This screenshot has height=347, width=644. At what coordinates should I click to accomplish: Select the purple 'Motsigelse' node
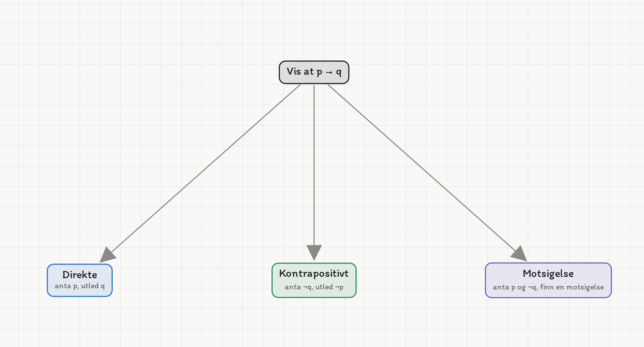pos(548,280)
